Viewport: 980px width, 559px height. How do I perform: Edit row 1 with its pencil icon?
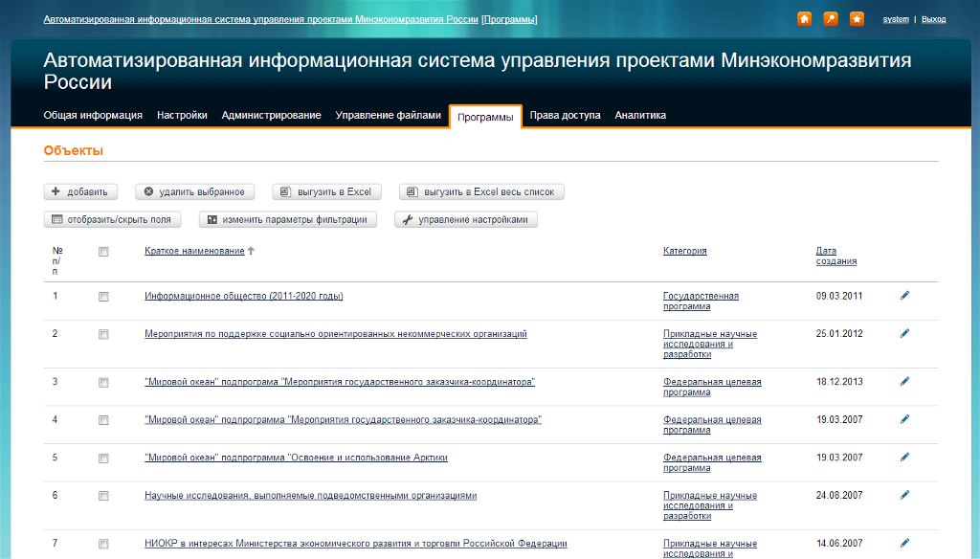coord(904,296)
